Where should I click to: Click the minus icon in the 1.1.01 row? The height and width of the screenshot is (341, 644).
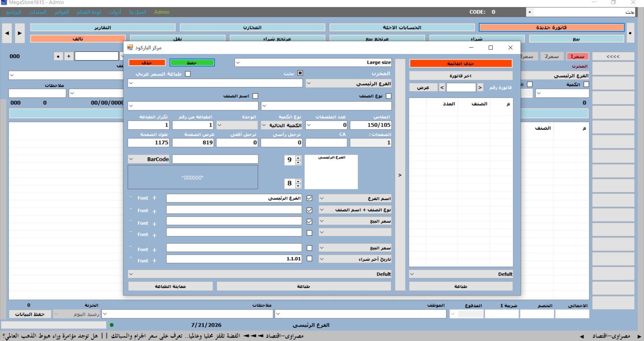[x=131, y=258]
